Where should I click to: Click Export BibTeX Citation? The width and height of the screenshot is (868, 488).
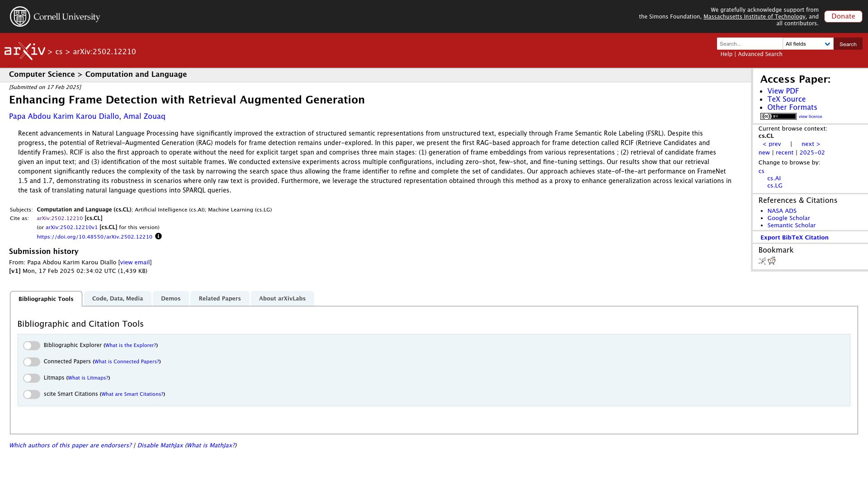794,238
